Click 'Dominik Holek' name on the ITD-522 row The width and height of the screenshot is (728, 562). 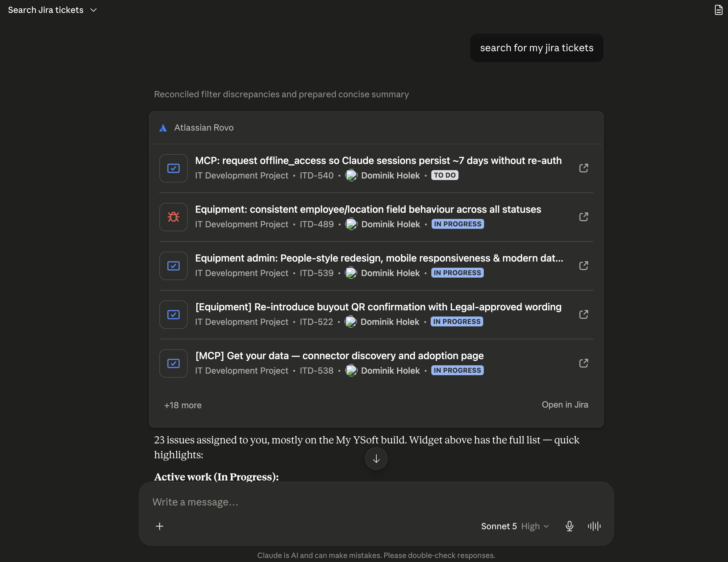(390, 322)
